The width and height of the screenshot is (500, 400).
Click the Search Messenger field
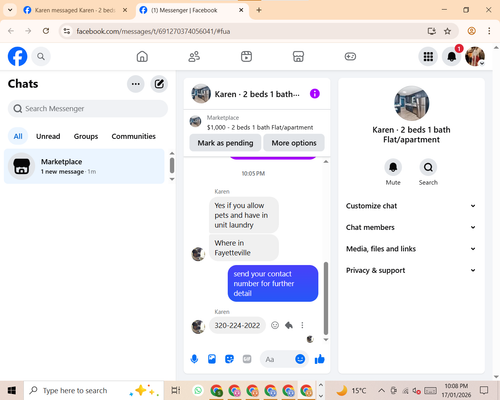[x=88, y=109]
